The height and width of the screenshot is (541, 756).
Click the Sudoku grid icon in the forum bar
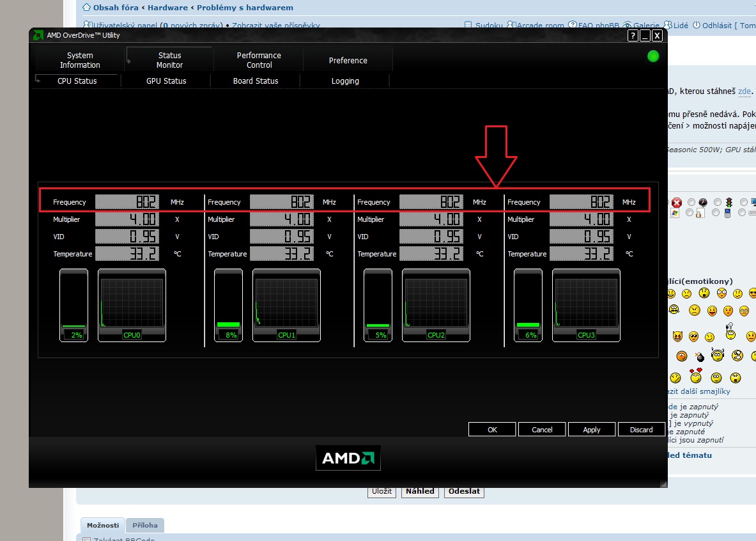point(468,25)
